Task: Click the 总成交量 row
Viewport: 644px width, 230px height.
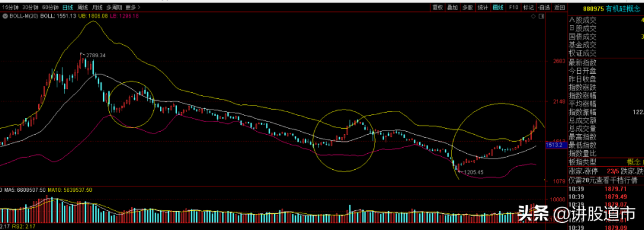Action: pos(606,129)
